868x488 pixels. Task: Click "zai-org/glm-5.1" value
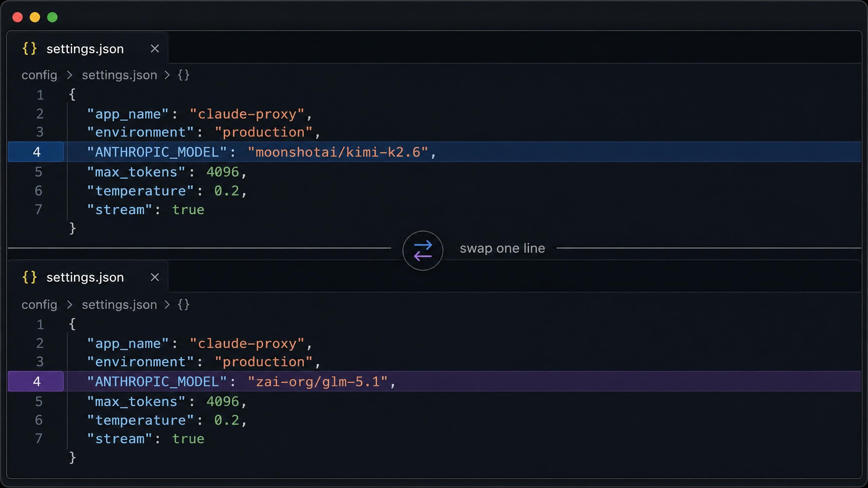point(317,382)
